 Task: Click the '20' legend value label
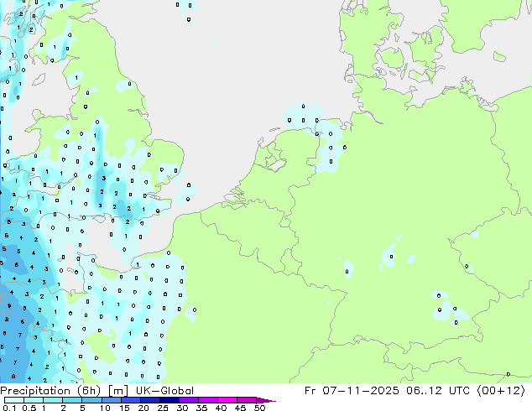pos(143,408)
